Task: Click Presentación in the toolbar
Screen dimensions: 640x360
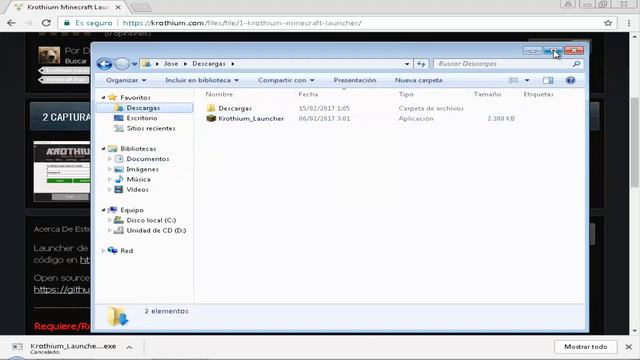Action: 355,80
